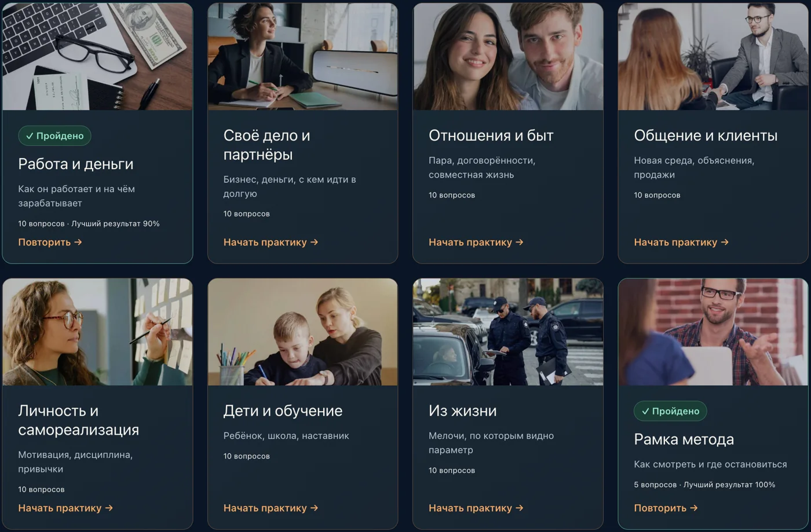Screen dimensions: 811x532
Task: Click the Общение и клиенты heading
Action: (x=706, y=135)
